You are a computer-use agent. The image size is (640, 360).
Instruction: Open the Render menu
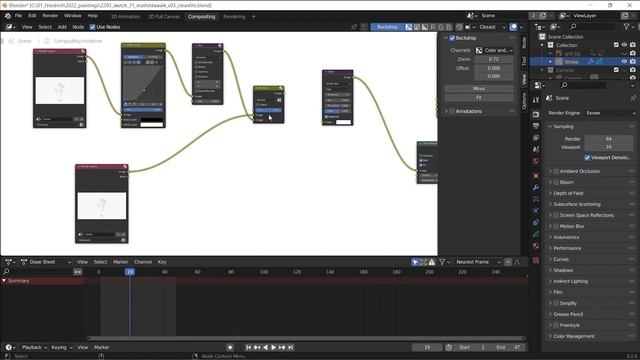50,16
